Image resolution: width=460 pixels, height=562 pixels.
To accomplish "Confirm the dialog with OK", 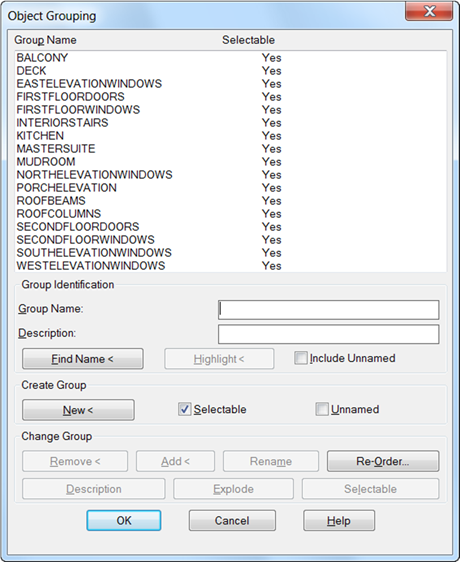I will [124, 520].
